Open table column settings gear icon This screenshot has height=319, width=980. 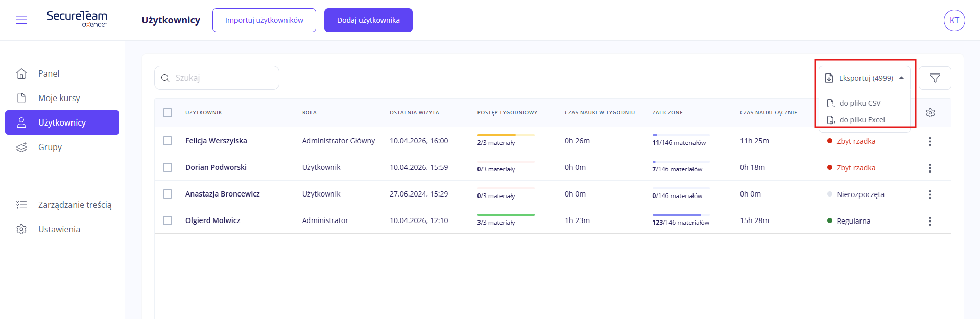(x=930, y=113)
